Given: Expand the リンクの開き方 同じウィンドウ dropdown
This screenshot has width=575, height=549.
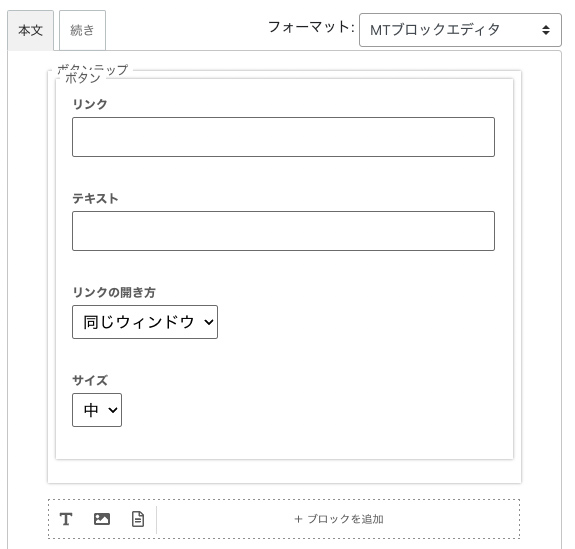Looking at the screenshot, I should [x=145, y=322].
